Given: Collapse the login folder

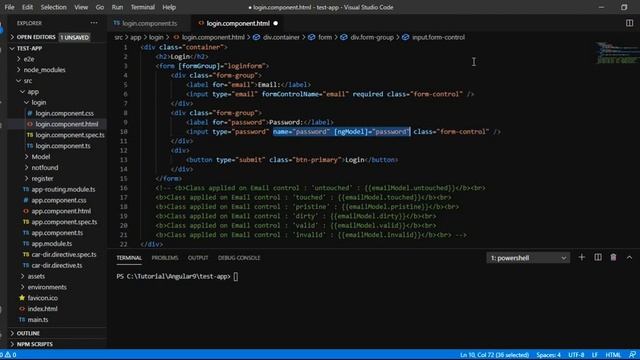Looking at the screenshot, I should pos(39,102).
